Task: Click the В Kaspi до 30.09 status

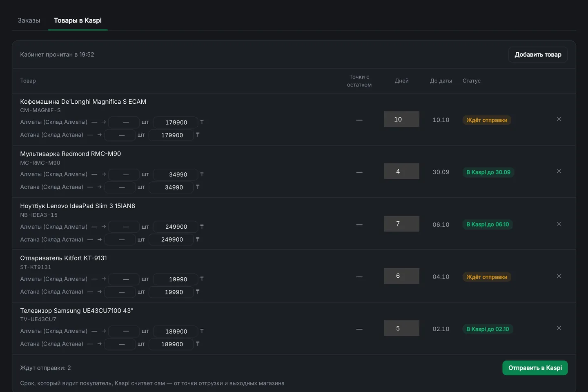Action: [488, 172]
